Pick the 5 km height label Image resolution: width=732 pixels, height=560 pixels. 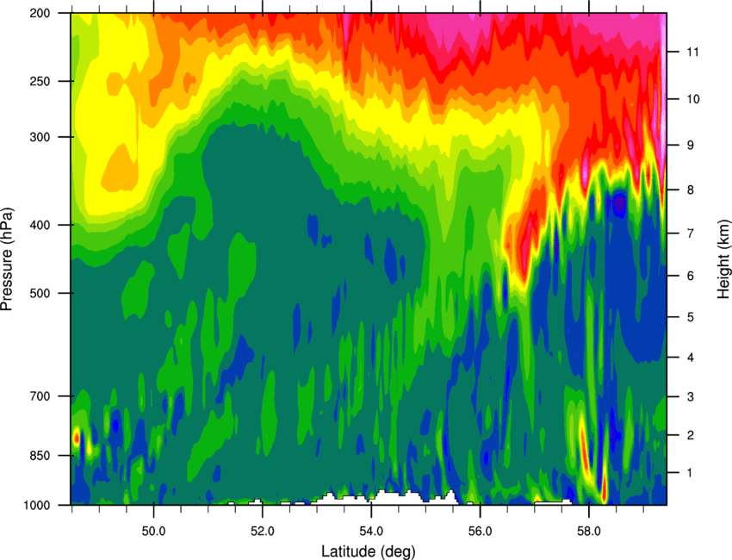(x=690, y=317)
